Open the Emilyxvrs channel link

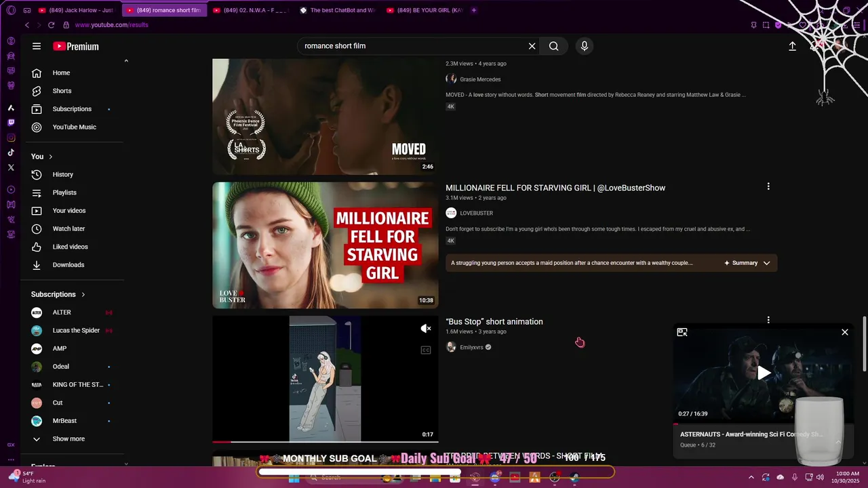click(x=471, y=347)
